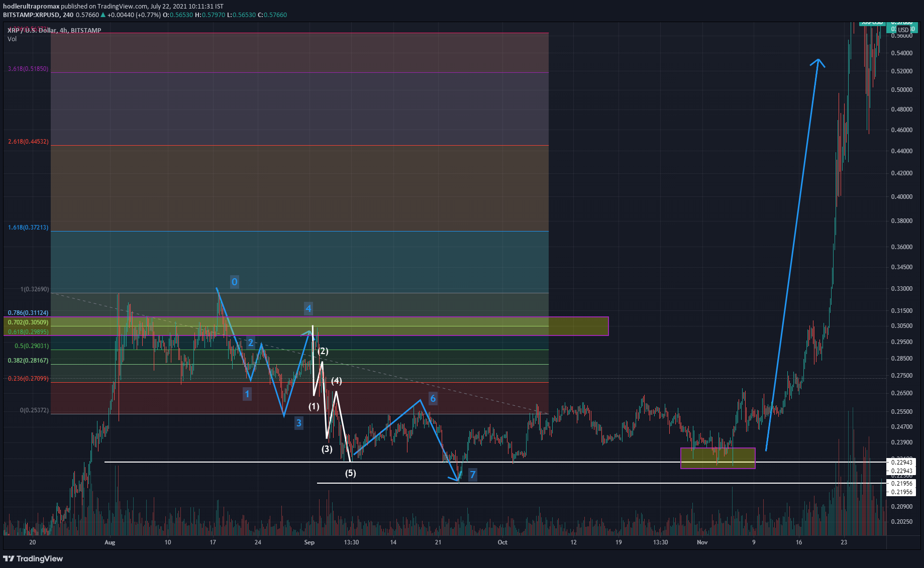Click the Nov label on the time axis
924x568 pixels.
[x=702, y=542]
